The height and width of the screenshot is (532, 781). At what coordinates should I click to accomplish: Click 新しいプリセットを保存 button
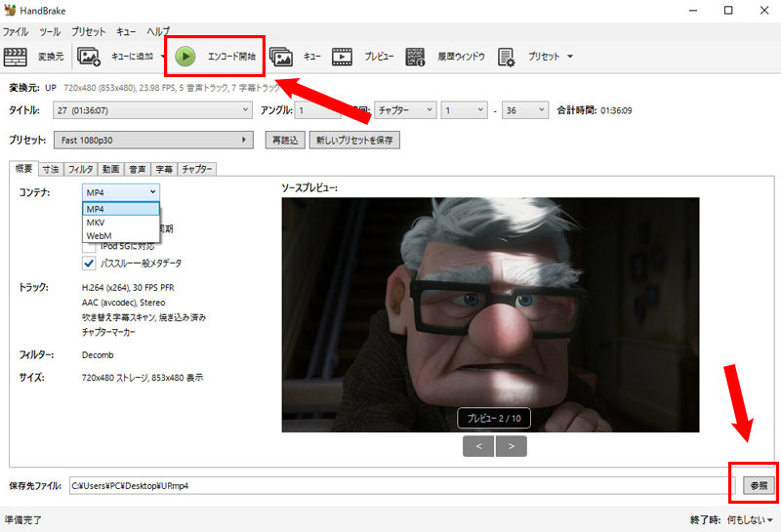[354, 140]
